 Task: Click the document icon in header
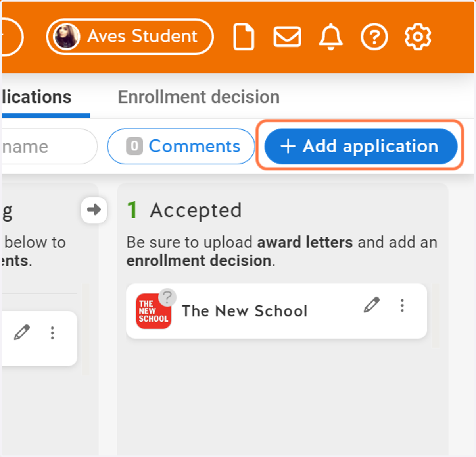click(x=244, y=37)
